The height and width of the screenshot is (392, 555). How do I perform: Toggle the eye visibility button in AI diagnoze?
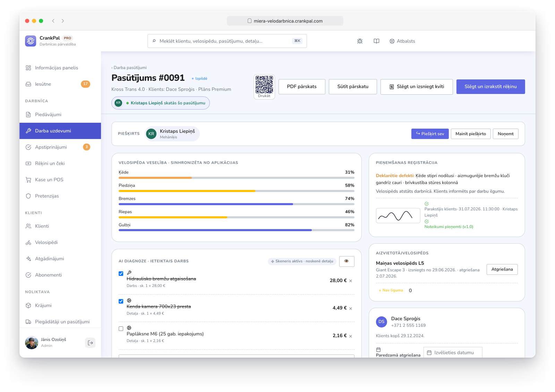pyautogui.click(x=346, y=261)
